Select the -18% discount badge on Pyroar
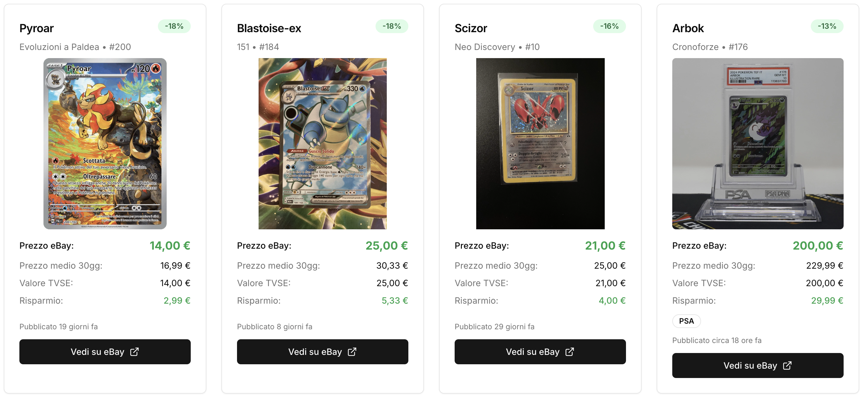The image size is (868, 398). (x=174, y=26)
